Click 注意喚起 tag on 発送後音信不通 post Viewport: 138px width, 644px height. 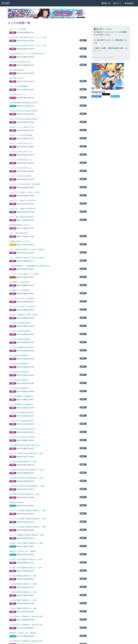[13, 228]
